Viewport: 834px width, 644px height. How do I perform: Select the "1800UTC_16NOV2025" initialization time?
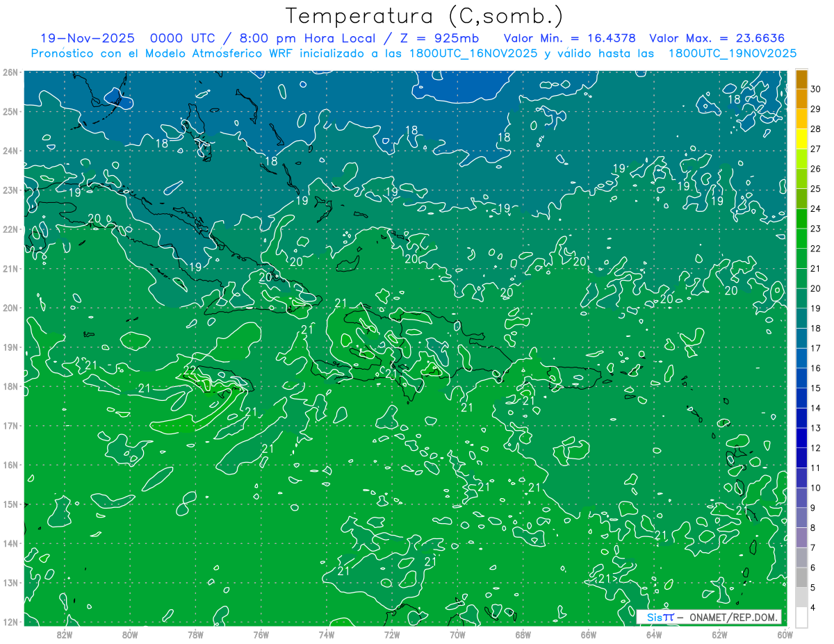tap(473, 53)
